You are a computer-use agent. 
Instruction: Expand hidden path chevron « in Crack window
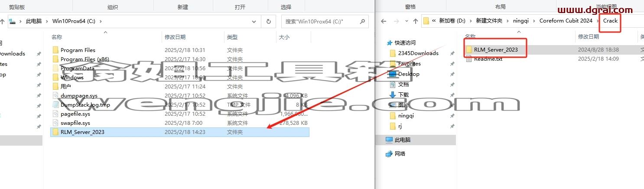point(434,20)
